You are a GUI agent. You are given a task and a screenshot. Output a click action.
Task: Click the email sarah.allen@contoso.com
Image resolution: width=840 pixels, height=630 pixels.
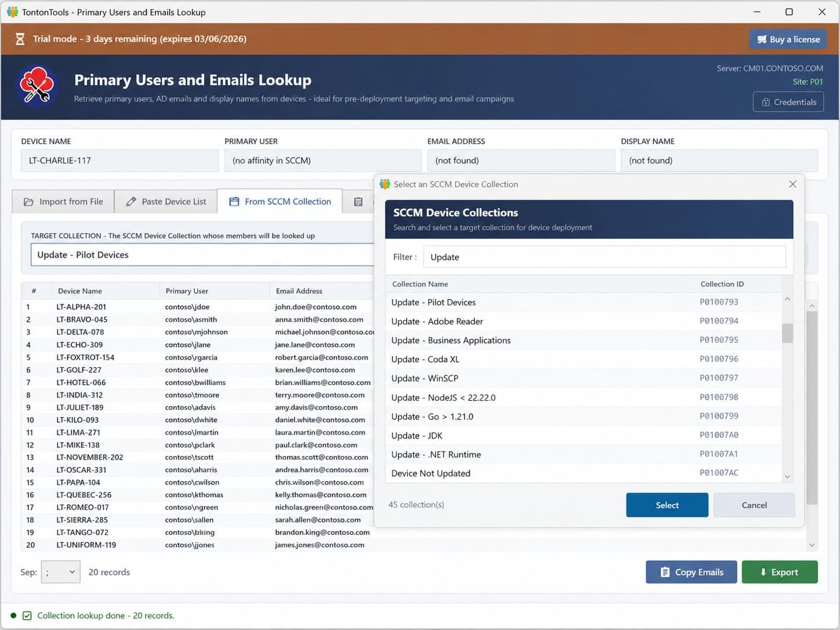tap(317, 520)
